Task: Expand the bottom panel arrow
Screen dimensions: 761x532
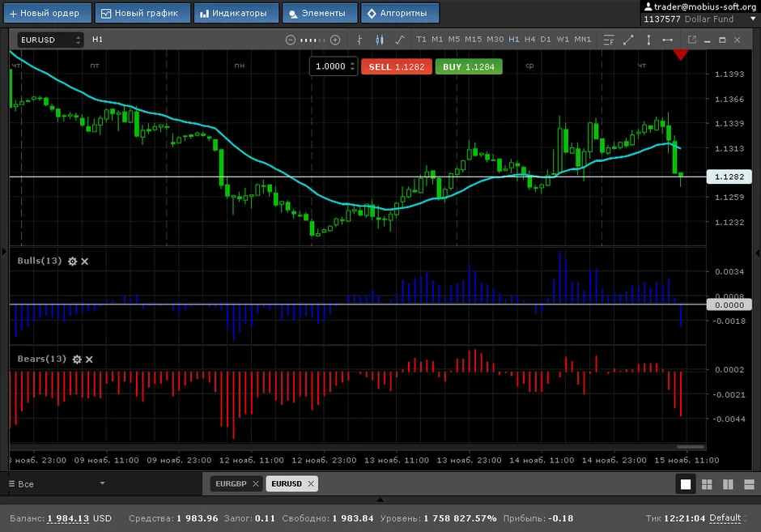Action: point(380,500)
